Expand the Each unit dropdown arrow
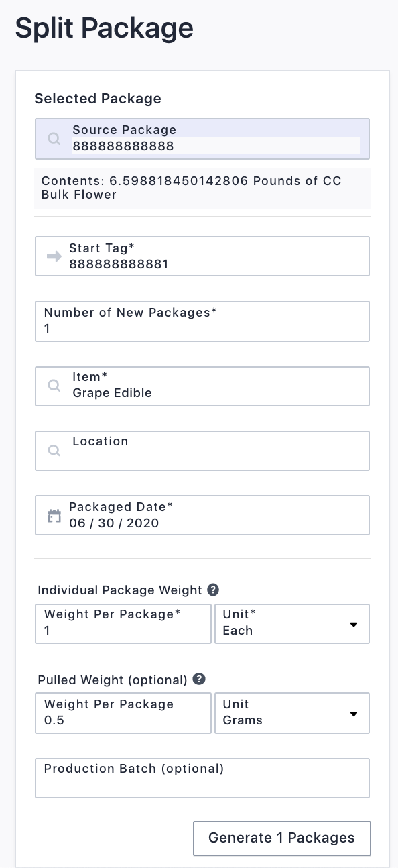The image size is (398, 868). (354, 625)
